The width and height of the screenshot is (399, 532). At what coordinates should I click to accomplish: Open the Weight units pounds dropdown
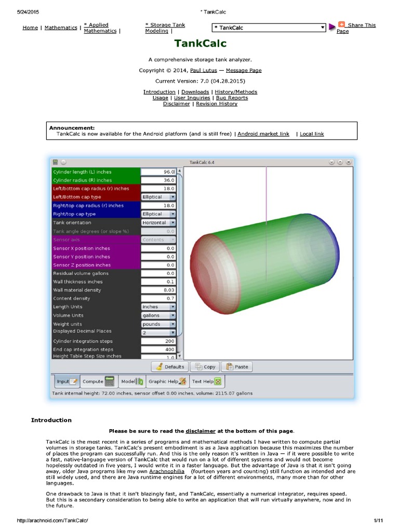(x=158, y=324)
